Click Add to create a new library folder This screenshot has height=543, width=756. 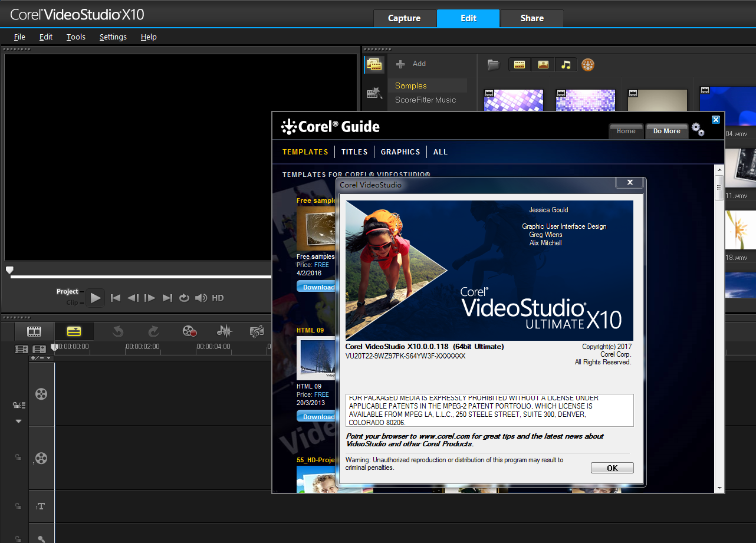(411, 64)
